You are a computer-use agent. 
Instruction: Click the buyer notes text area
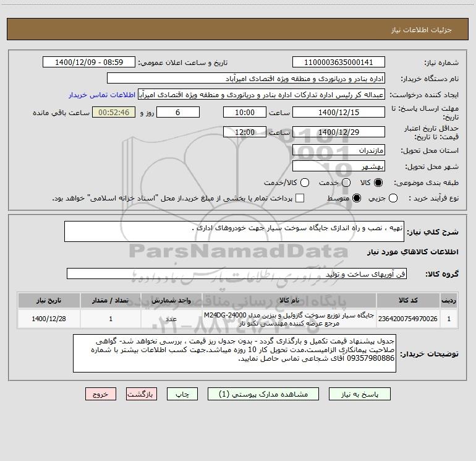pyautogui.click(x=234, y=353)
